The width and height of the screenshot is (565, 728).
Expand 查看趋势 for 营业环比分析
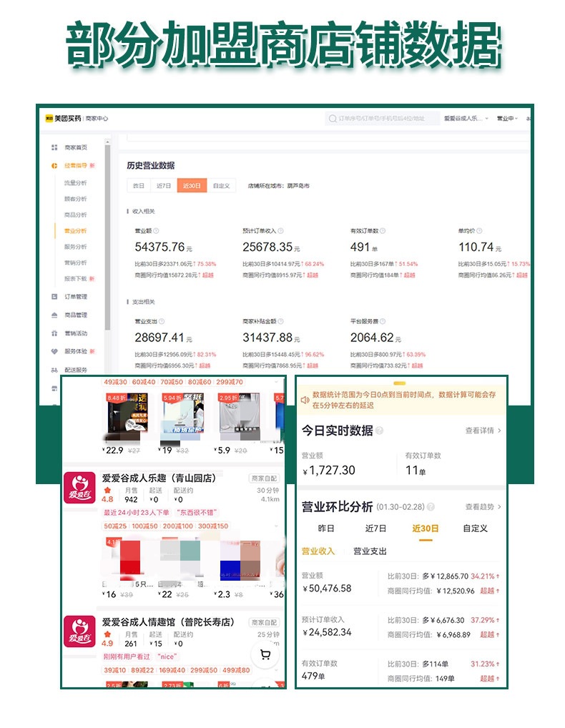[483, 507]
